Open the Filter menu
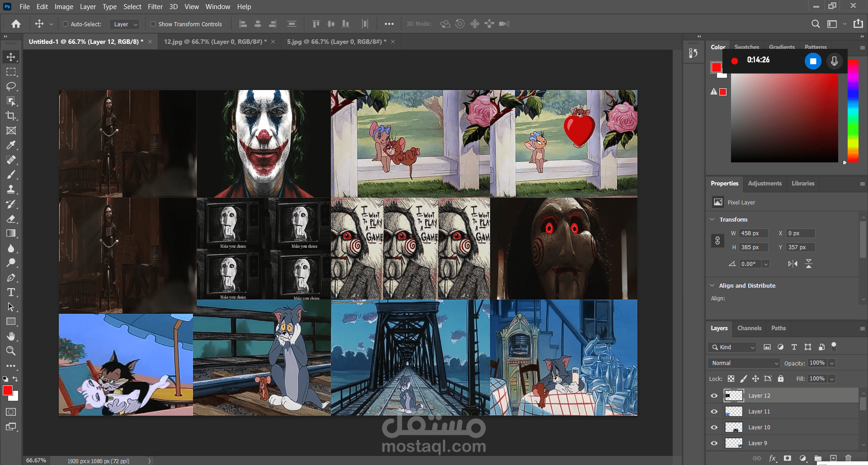Screen dimensions: 868x465 (155, 7)
